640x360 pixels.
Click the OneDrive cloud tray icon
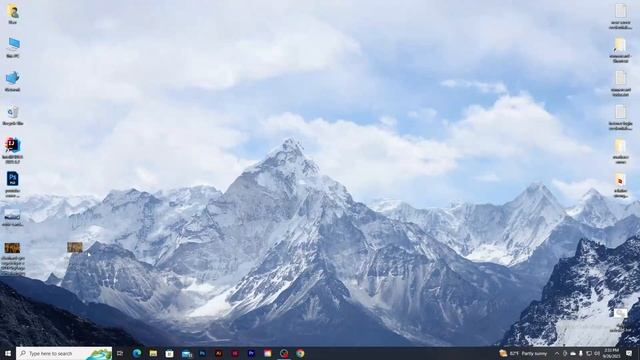pos(573,353)
